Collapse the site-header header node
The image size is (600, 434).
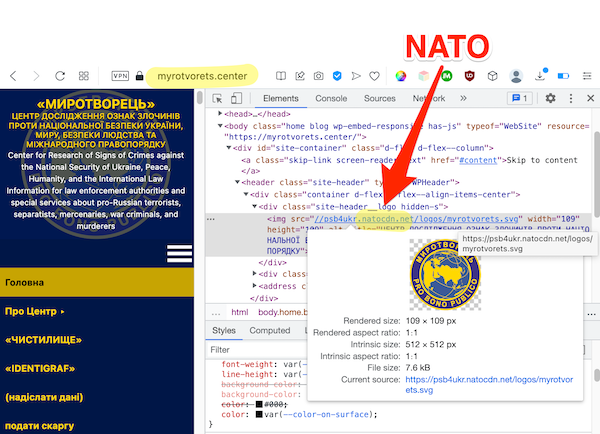pyautogui.click(x=237, y=182)
